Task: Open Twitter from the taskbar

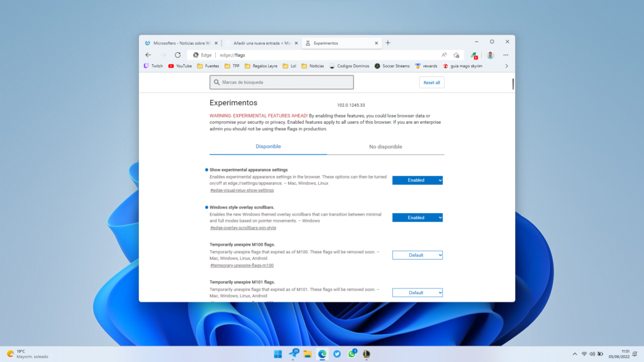Action: pos(336,354)
